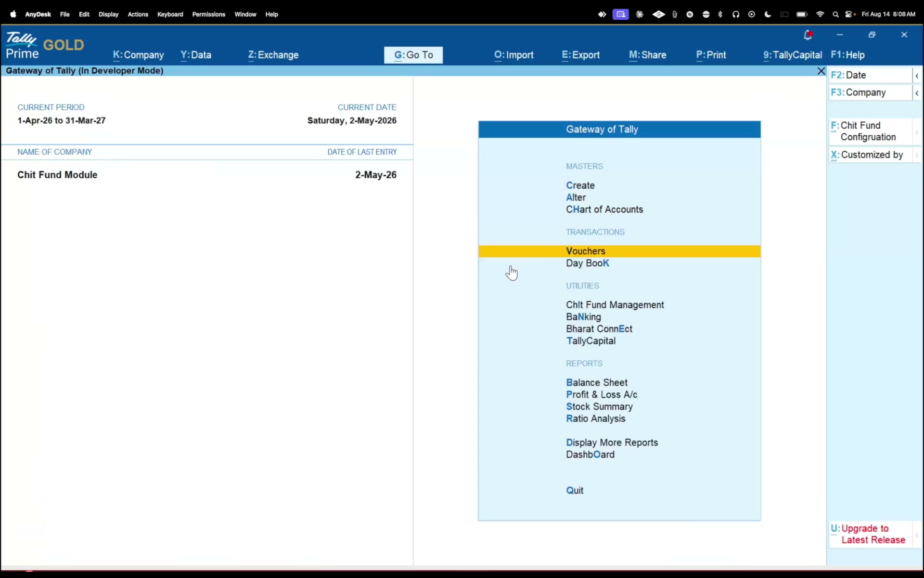Open Spotlight search magnifier

click(x=836, y=14)
